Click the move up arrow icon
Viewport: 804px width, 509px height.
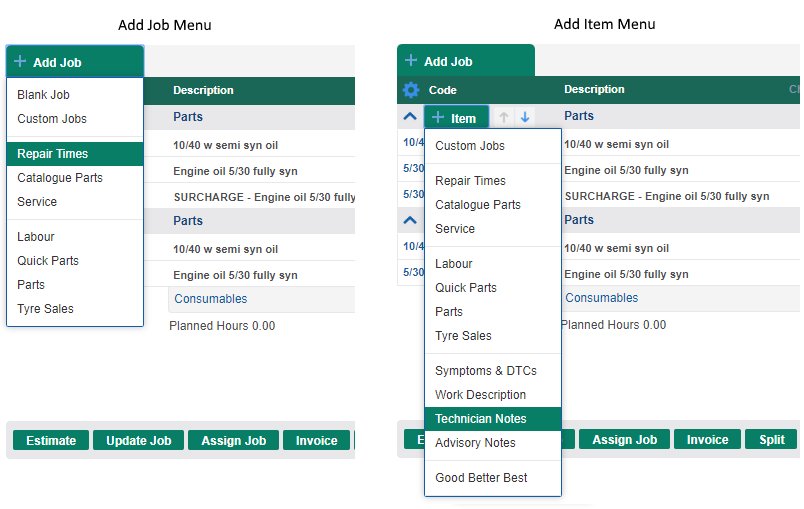pyautogui.click(x=504, y=118)
